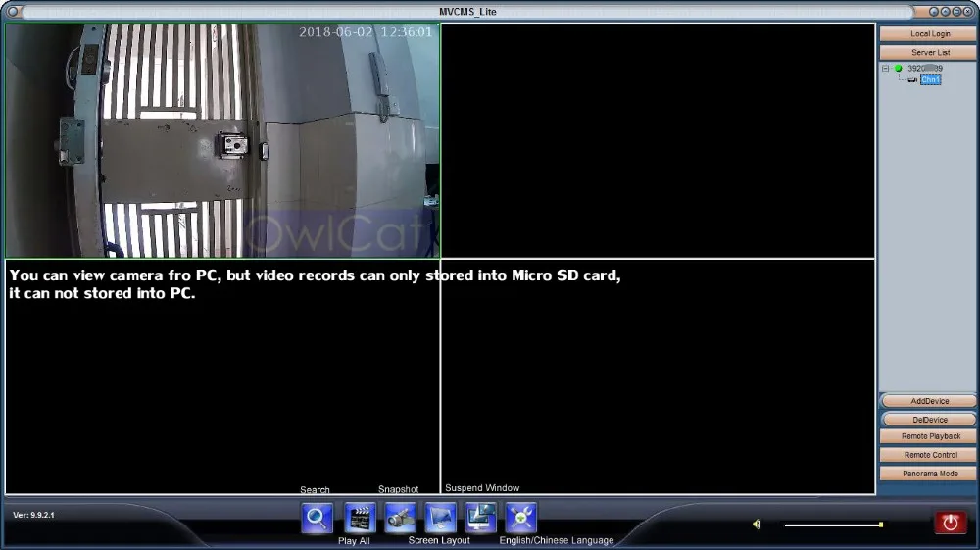Mute audio using the speaker icon

point(757,525)
